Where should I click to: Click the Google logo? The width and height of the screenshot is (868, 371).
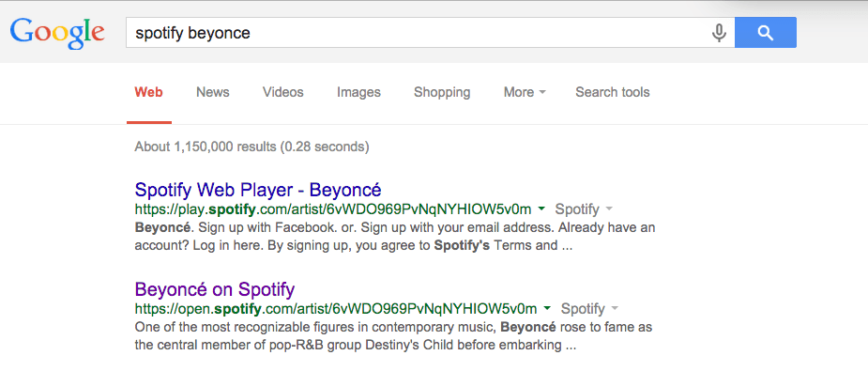(57, 33)
